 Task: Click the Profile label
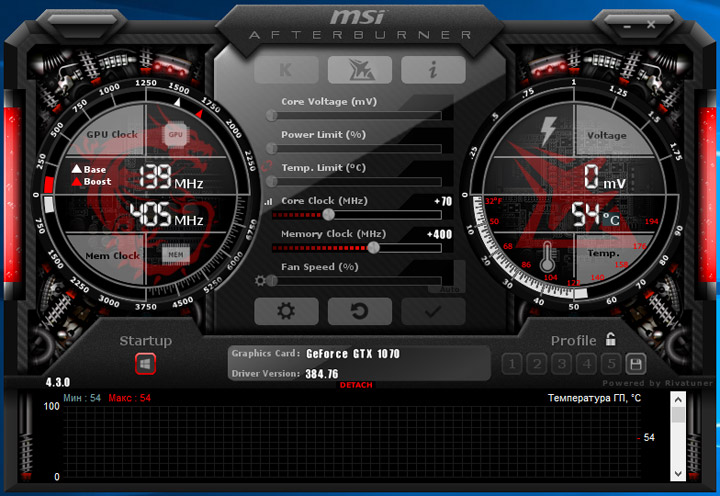[574, 341]
